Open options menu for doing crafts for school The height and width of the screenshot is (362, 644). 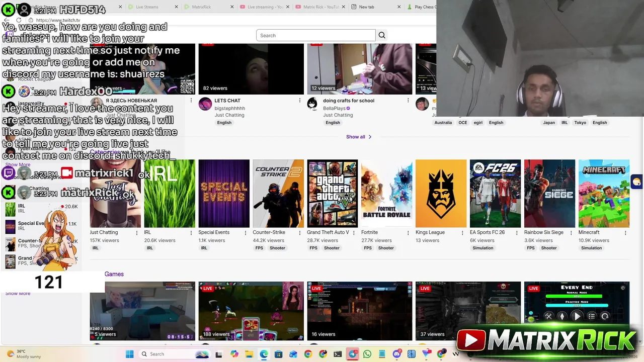tap(408, 101)
